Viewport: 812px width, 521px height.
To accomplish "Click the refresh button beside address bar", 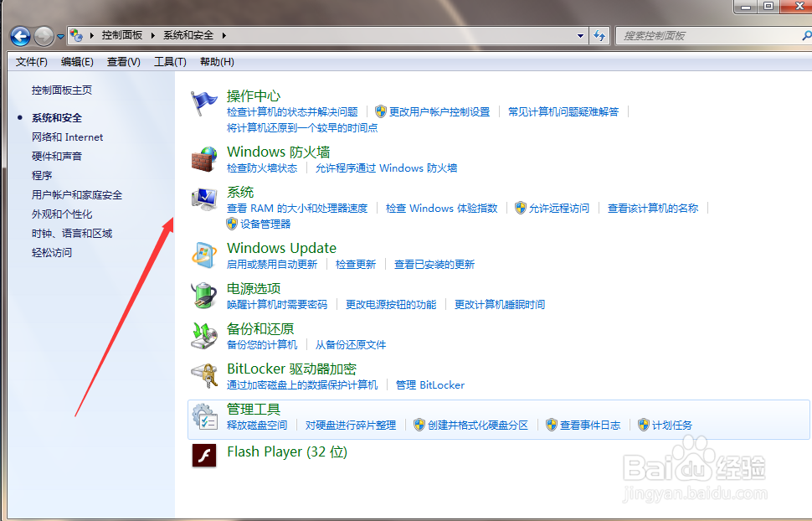I will click(x=599, y=36).
